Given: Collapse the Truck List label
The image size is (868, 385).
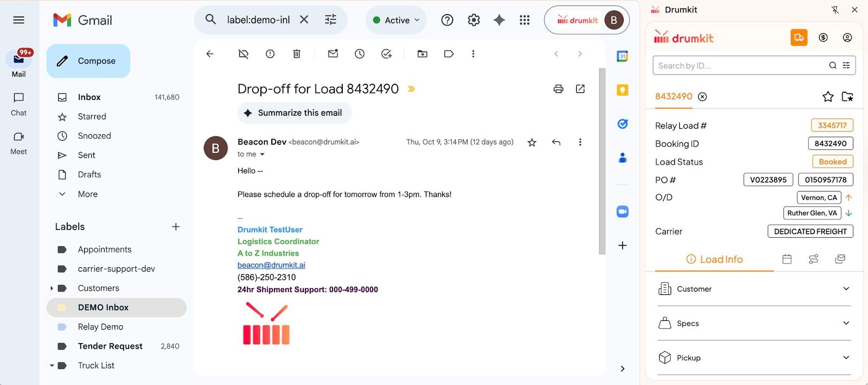Looking at the screenshot, I should tap(52, 366).
